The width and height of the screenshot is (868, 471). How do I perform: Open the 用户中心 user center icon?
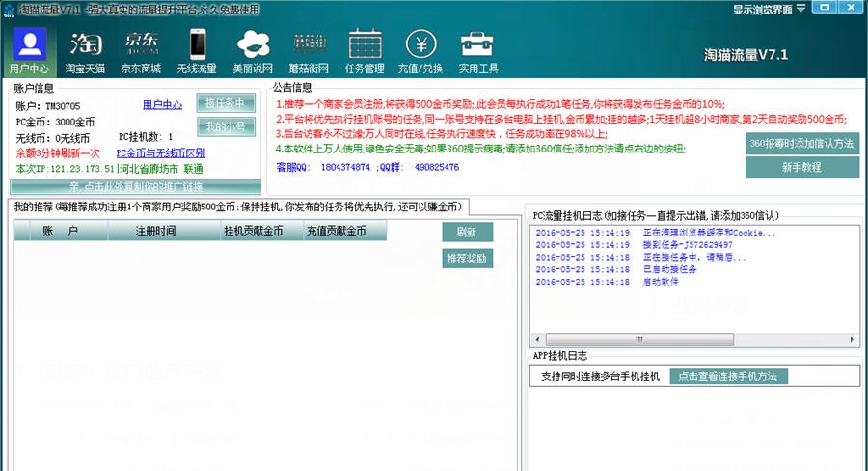tap(29, 51)
